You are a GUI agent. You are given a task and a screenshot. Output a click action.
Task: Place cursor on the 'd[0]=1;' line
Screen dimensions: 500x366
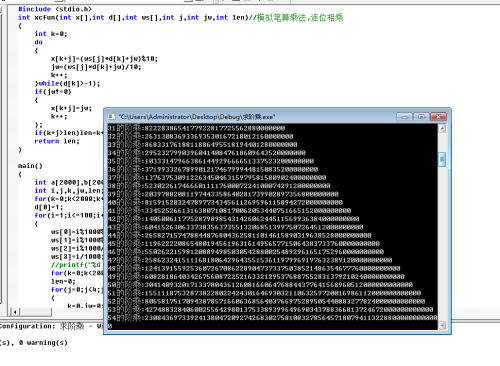pos(48,207)
